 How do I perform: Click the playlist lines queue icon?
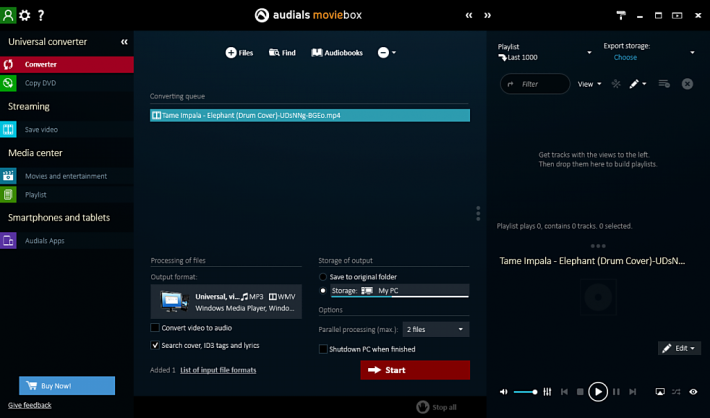[664, 84]
